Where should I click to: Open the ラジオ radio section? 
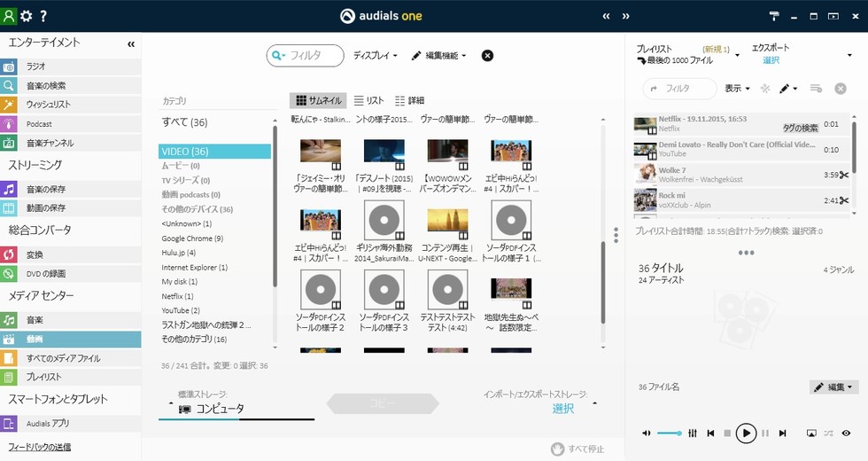point(70,66)
